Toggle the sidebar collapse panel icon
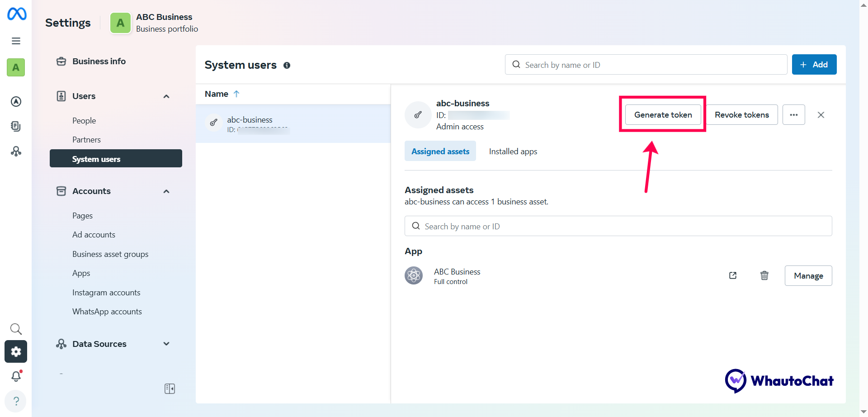 (x=170, y=389)
